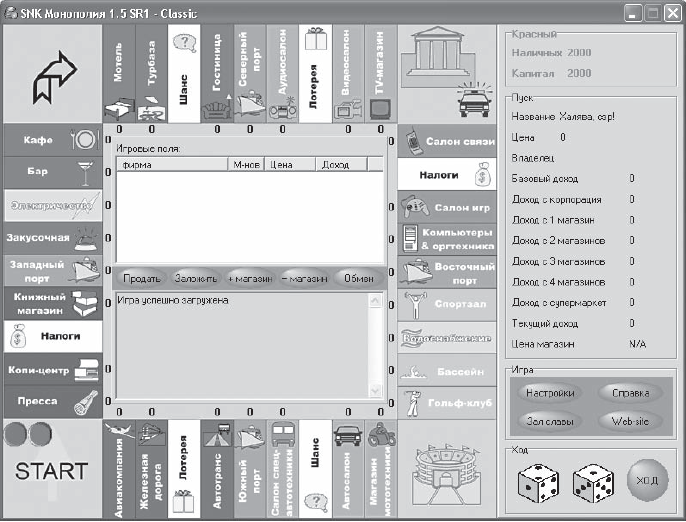Click the Салон спец-автотехники bus tile
The height and width of the screenshot is (522, 686).
pos(283,469)
